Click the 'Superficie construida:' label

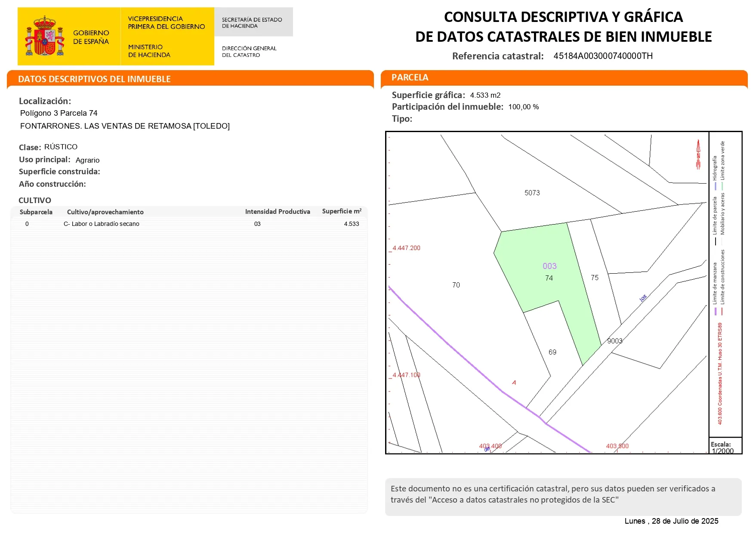pyautogui.click(x=59, y=172)
